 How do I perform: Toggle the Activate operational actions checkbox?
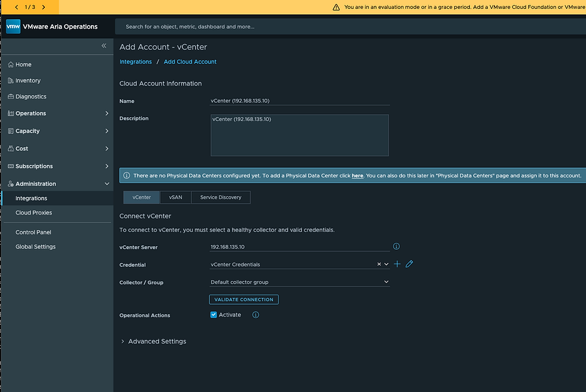click(x=214, y=315)
